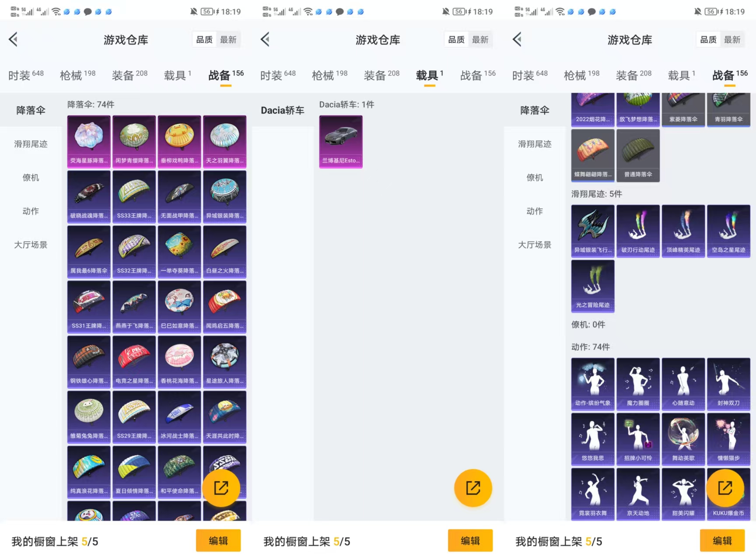Tap the 钢铁雄心 parachute
The height and width of the screenshot is (560, 756).
[x=89, y=362]
